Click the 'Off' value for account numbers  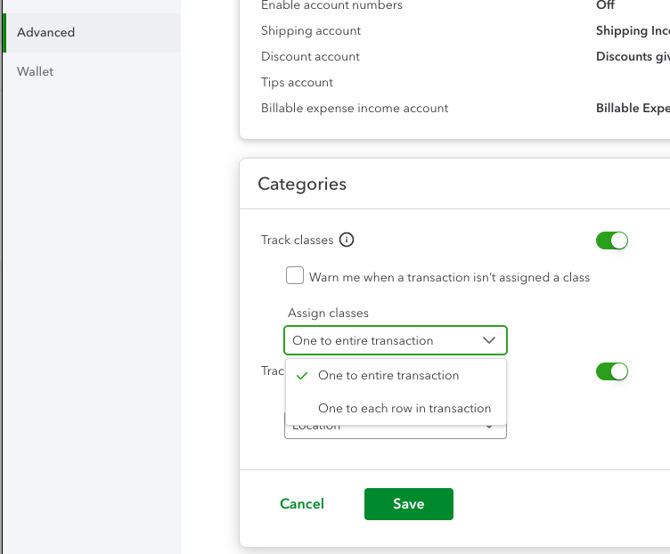pyautogui.click(x=605, y=5)
